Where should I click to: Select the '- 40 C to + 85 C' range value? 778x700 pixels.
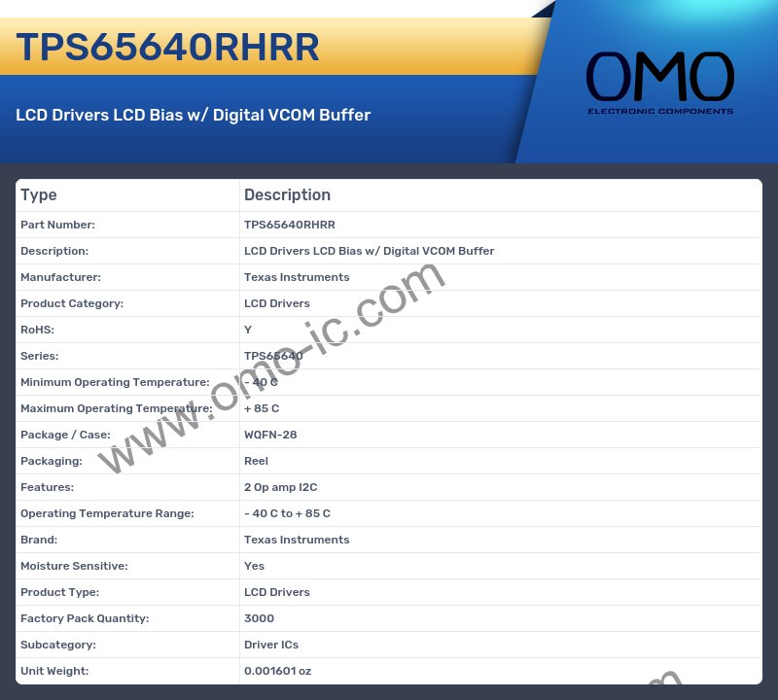[287, 514]
